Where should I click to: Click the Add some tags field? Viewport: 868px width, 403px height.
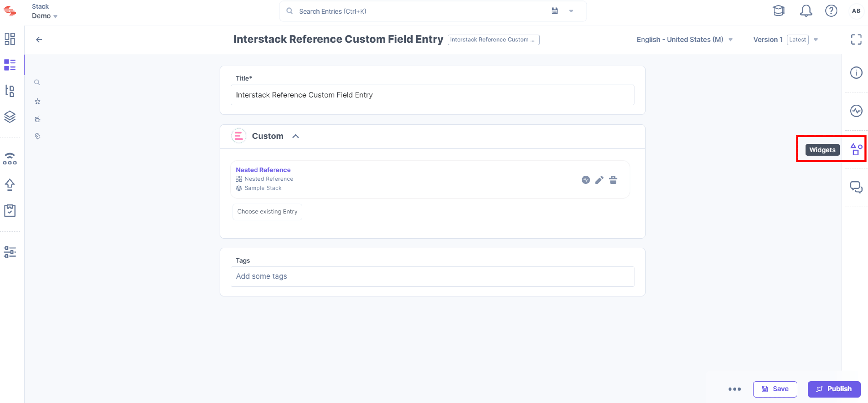click(432, 276)
